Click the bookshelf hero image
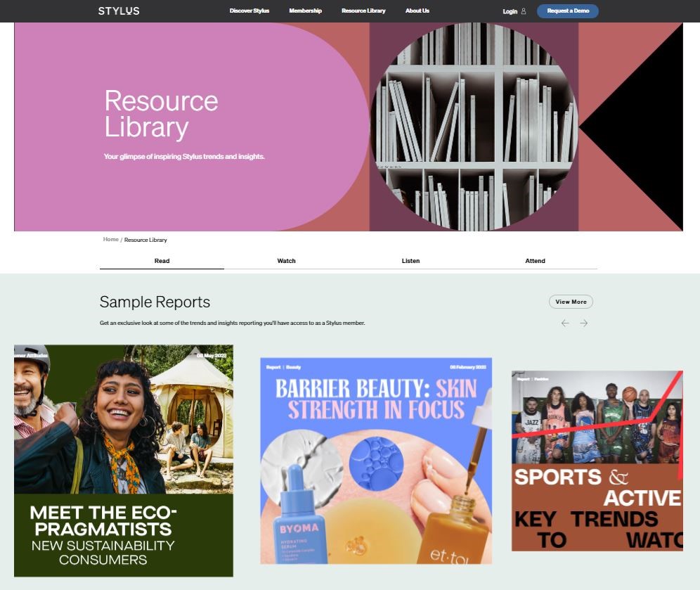 [x=474, y=127]
